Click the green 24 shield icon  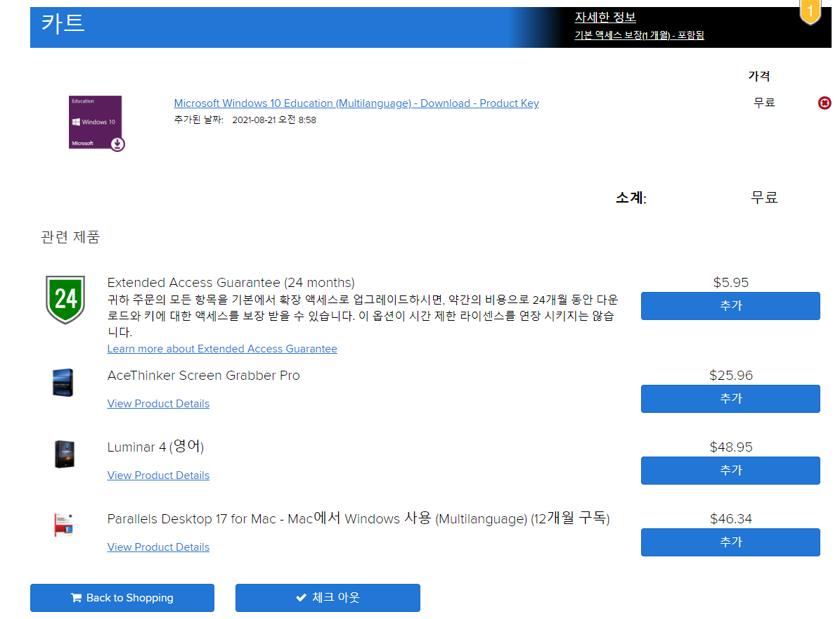pos(65,300)
